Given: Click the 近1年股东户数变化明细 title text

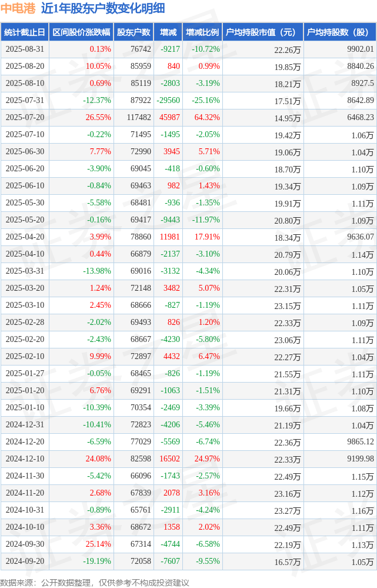Looking at the screenshot, I should pyautogui.click(x=103, y=8).
